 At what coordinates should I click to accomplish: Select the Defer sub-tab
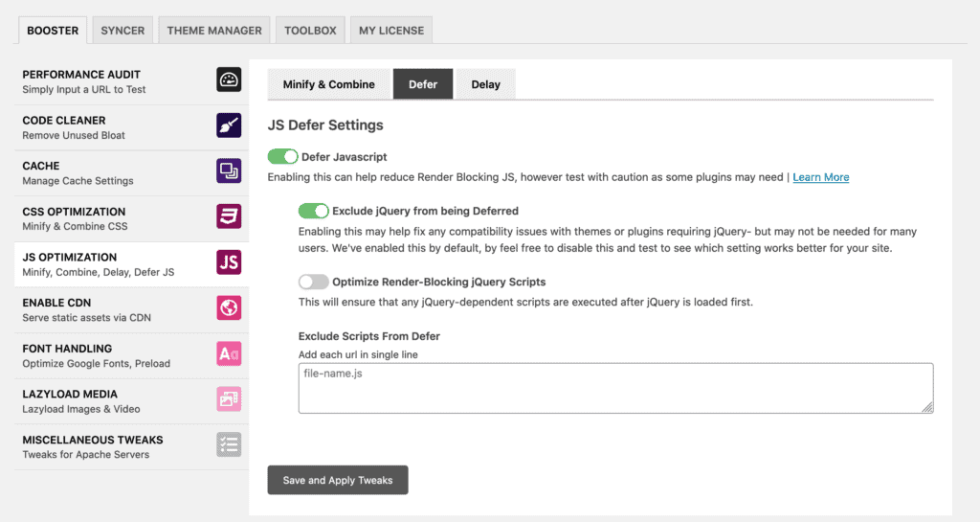pyautogui.click(x=423, y=84)
